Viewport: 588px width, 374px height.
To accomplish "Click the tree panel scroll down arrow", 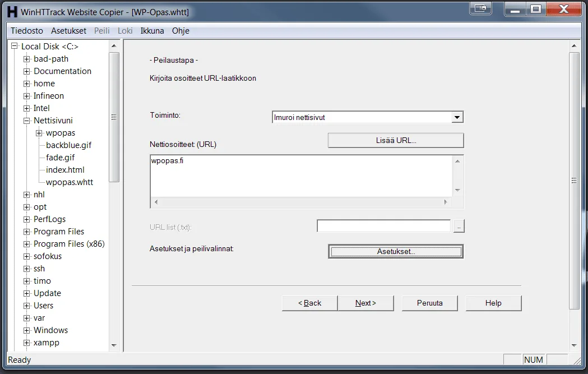I will (114, 345).
